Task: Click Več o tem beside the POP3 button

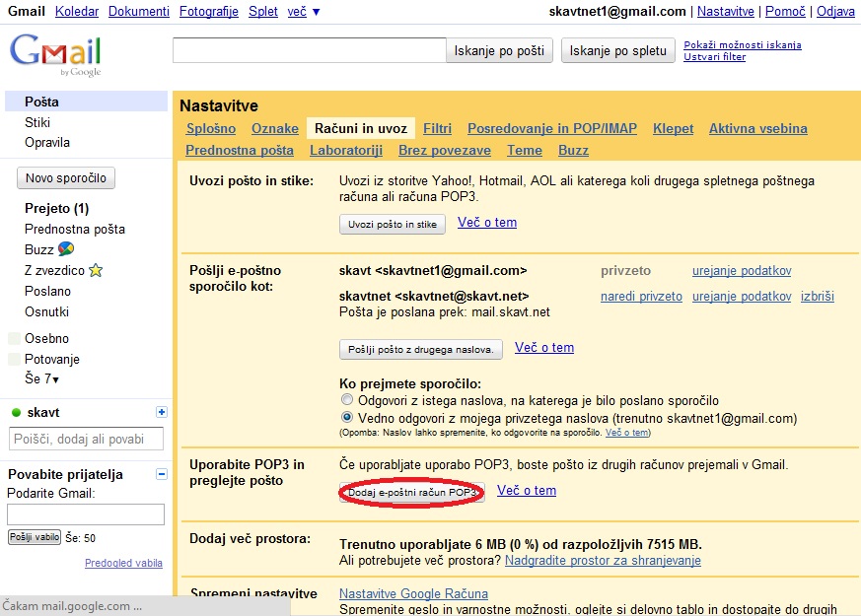Action: tap(527, 491)
